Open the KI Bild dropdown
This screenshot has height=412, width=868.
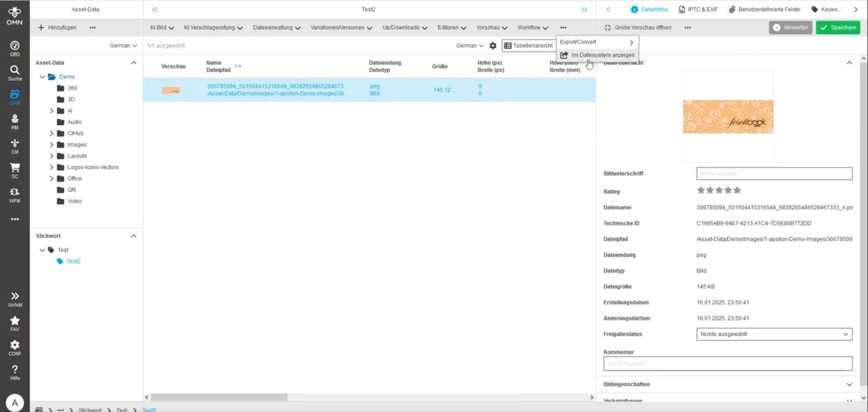click(162, 28)
